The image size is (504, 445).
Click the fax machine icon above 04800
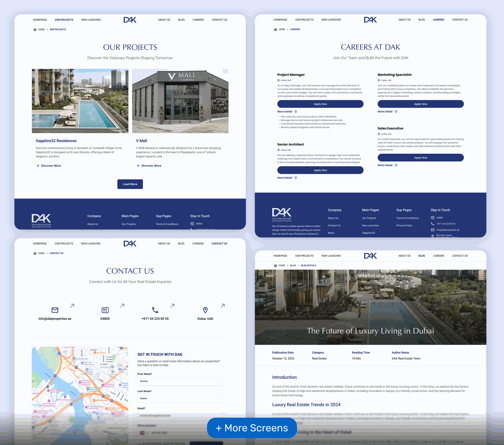coord(105,310)
